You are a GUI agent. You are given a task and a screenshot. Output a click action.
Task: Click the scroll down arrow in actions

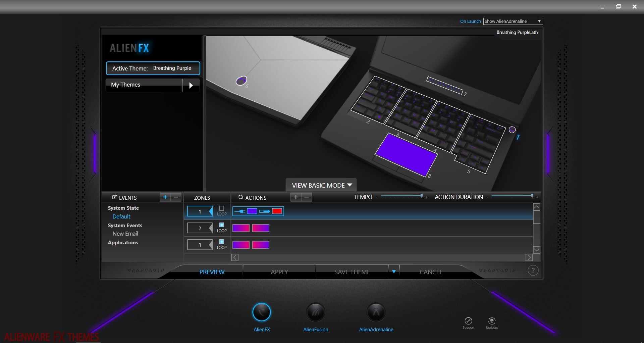tap(537, 250)
